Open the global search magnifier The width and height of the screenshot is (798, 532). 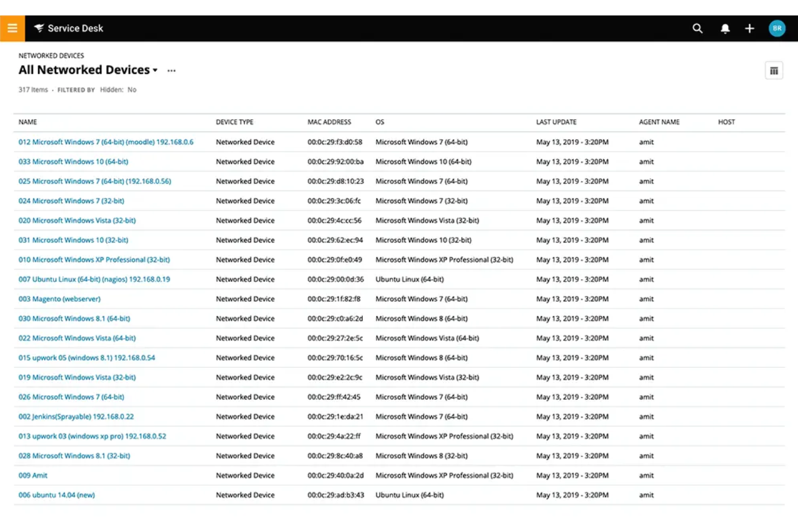point(697,28)
